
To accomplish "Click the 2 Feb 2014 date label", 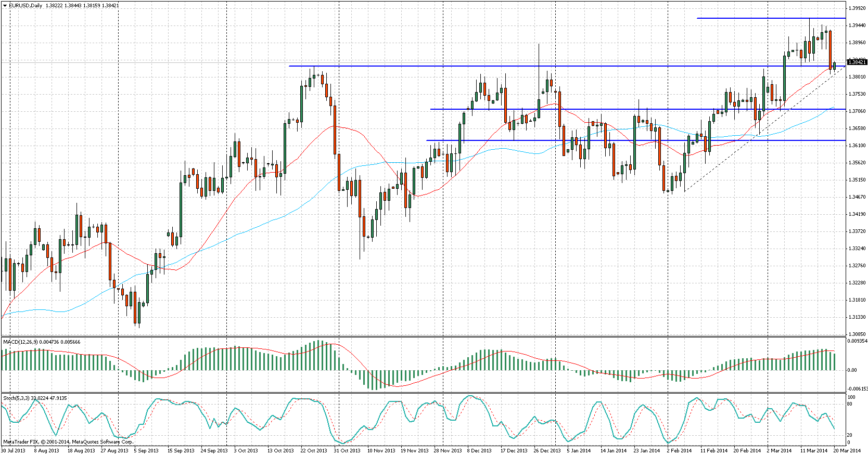I will pyautogui.click(x=679, y=451).
